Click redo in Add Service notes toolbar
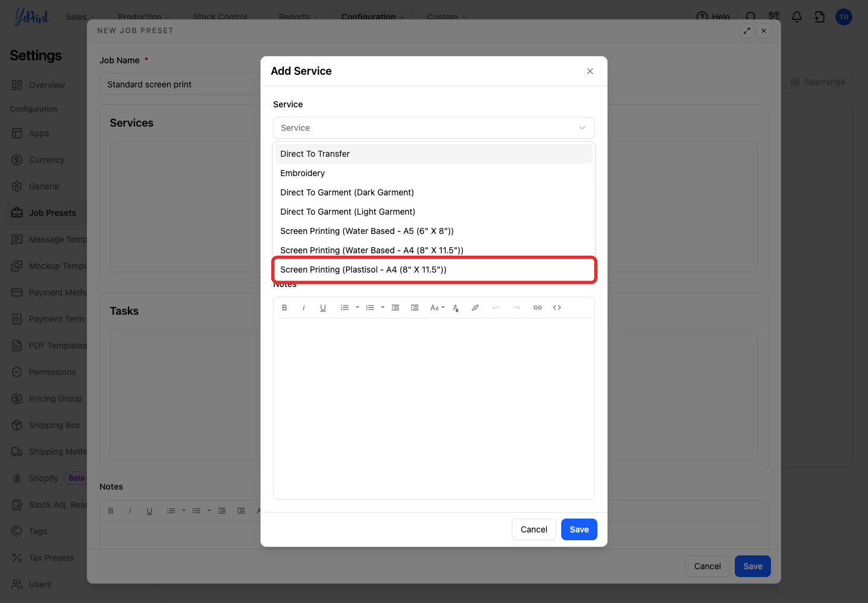 [x=516, y=308]
